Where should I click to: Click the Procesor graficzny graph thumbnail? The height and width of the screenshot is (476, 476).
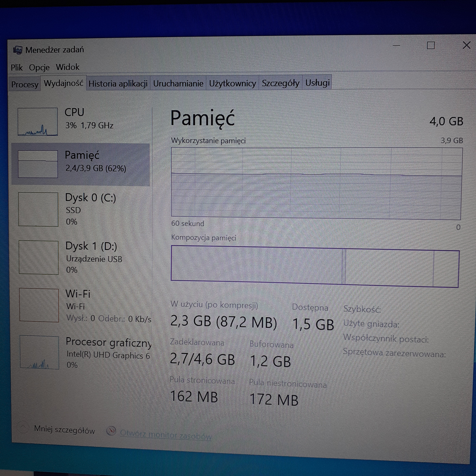tap(39, 352)
